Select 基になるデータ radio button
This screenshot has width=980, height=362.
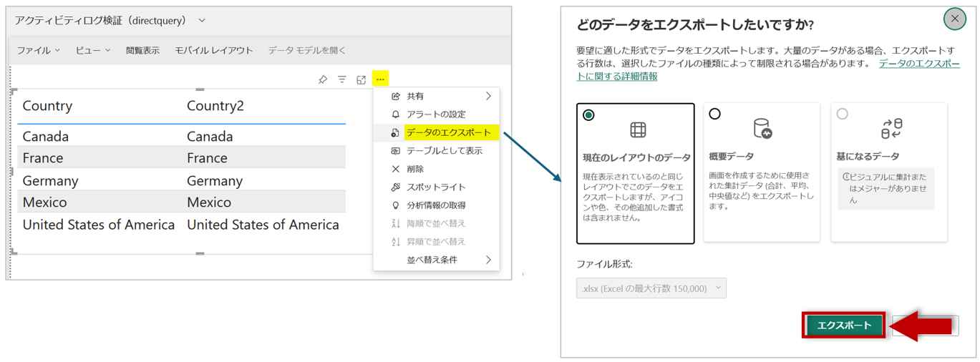click(x=842, y=114)
